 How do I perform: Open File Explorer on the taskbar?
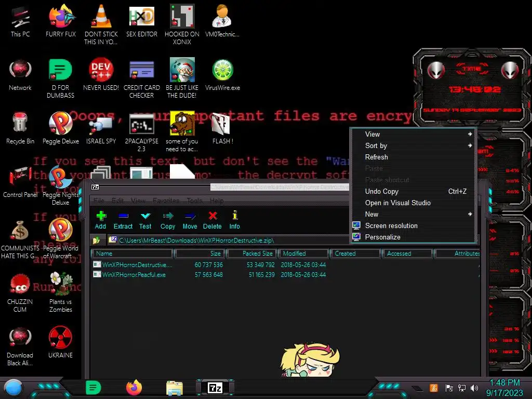click(x=175, y=388)
